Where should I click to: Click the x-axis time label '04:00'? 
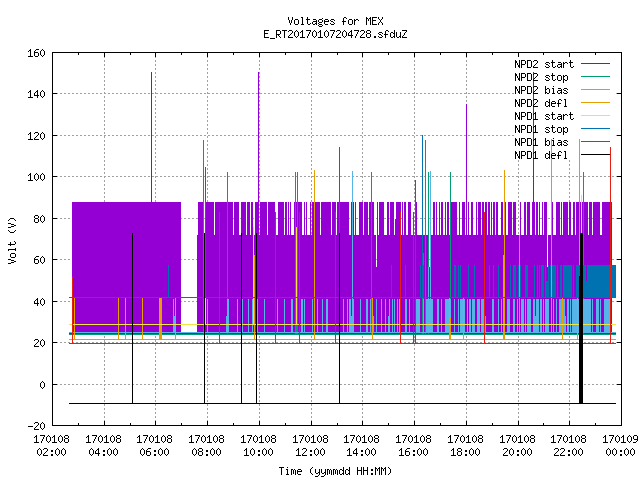click(103, 452)
